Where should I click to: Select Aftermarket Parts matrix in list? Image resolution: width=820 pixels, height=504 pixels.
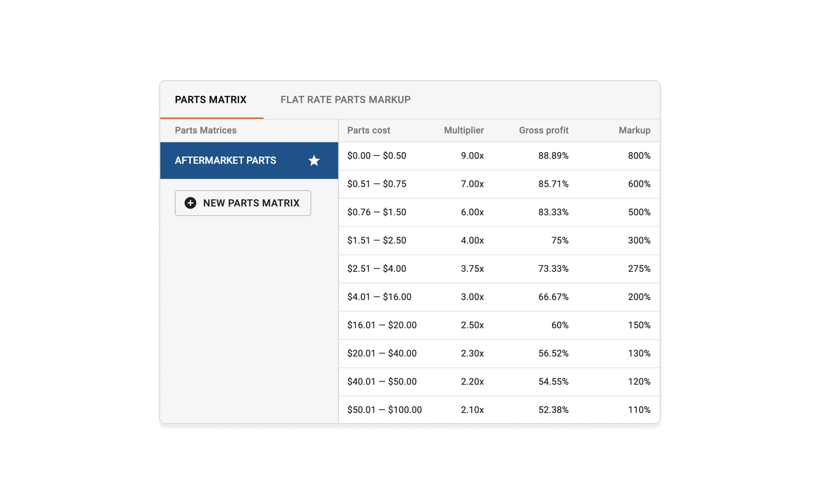click(x=225, y=161)
